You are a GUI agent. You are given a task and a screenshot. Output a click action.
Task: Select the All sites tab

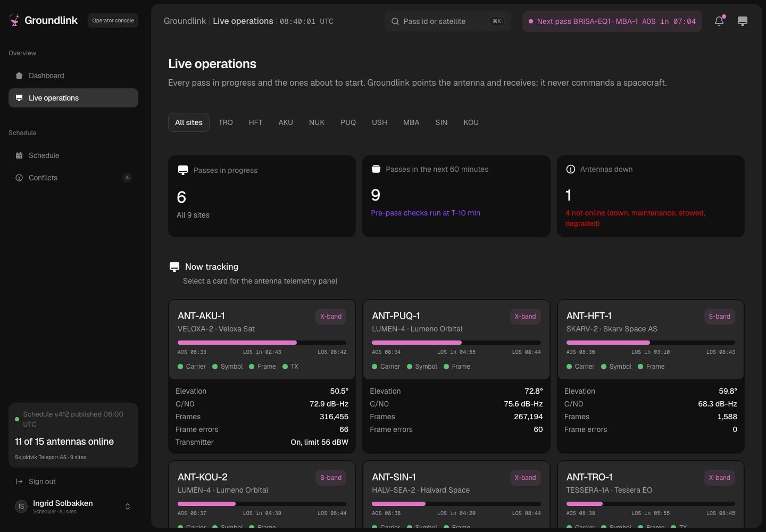(189, 122)
